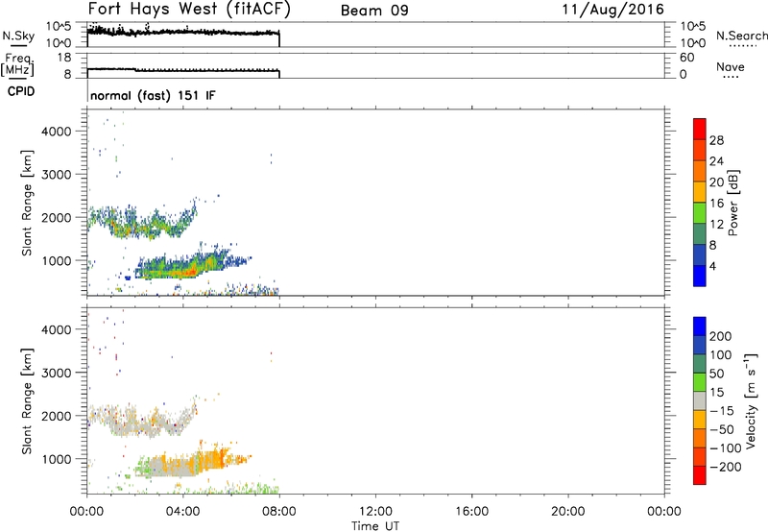Click the "Nave" legend label
768x532 pixels.
(x=730, y=66)
